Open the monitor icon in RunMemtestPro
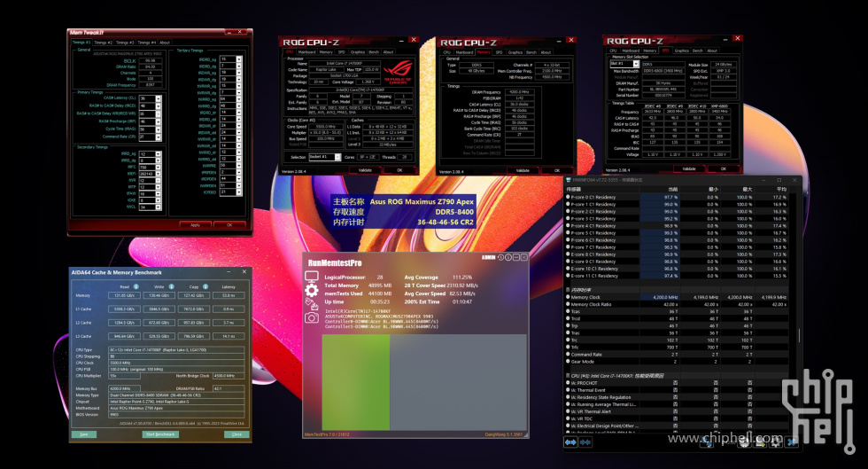Screen dimensions: 868x469 (312, 277)
